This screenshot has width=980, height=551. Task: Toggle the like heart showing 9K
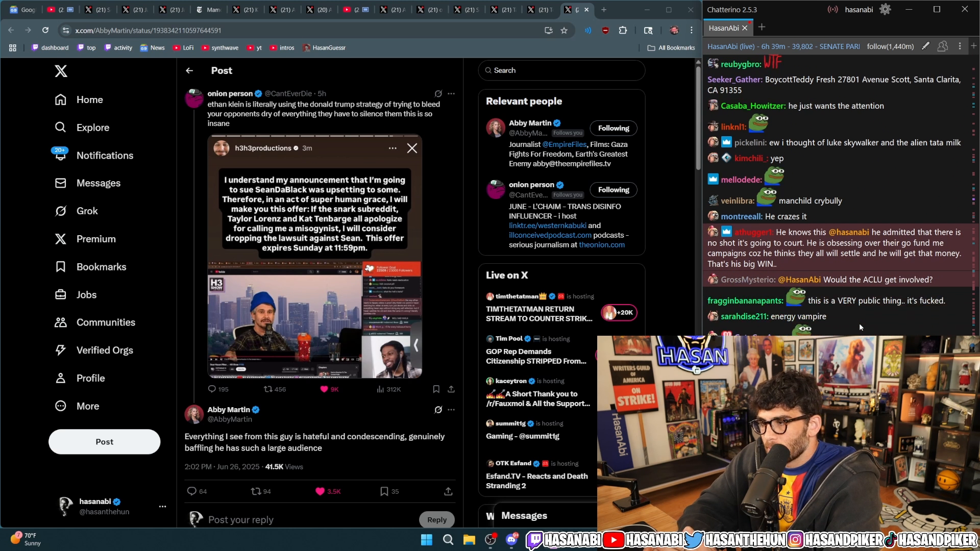(x=324, y=389)
